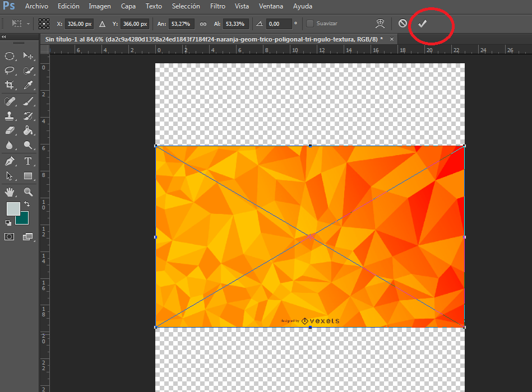532x392 pixels.
Task: Select the Brush tool
Action: 28,101
